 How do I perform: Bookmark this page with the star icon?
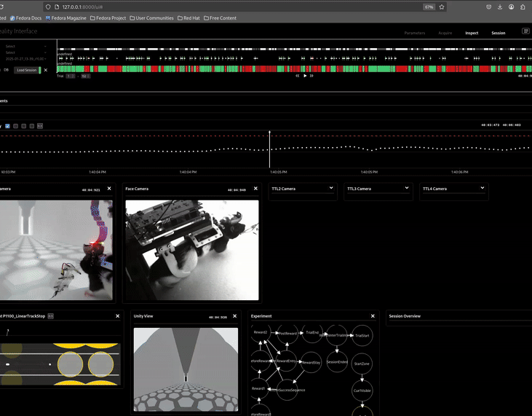(x=442, y=7)
